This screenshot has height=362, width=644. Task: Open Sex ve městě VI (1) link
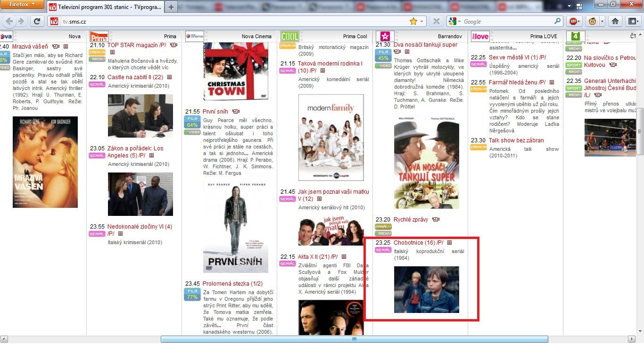[x=517, y=58]
